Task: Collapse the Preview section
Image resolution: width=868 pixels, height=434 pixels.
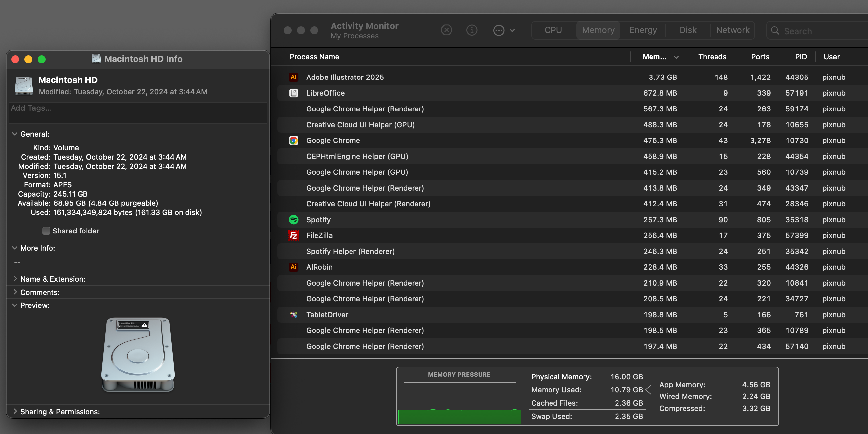Action: pos(15,305)
